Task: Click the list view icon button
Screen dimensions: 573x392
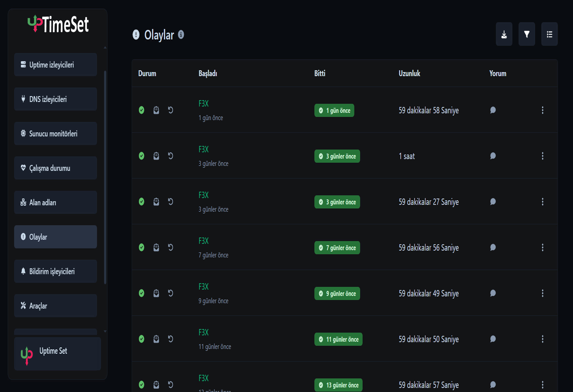Action: tap(549, 34)
